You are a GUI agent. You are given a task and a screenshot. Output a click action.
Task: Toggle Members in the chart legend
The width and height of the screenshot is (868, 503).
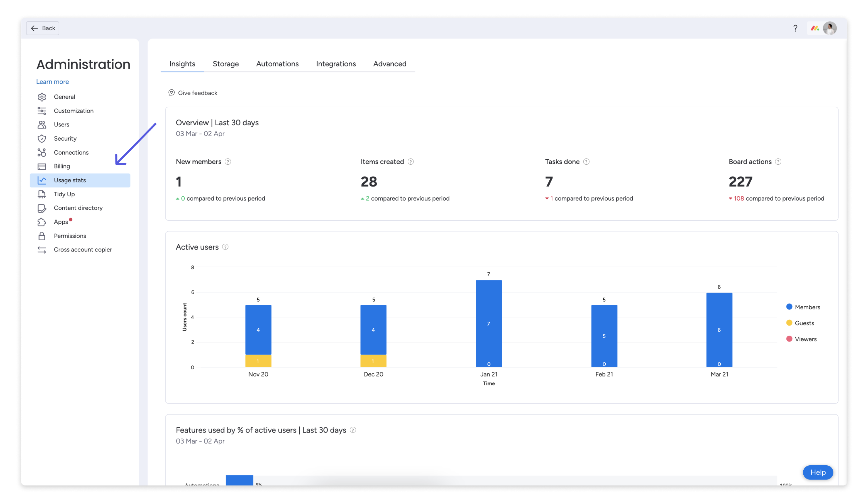pos(803,307)
